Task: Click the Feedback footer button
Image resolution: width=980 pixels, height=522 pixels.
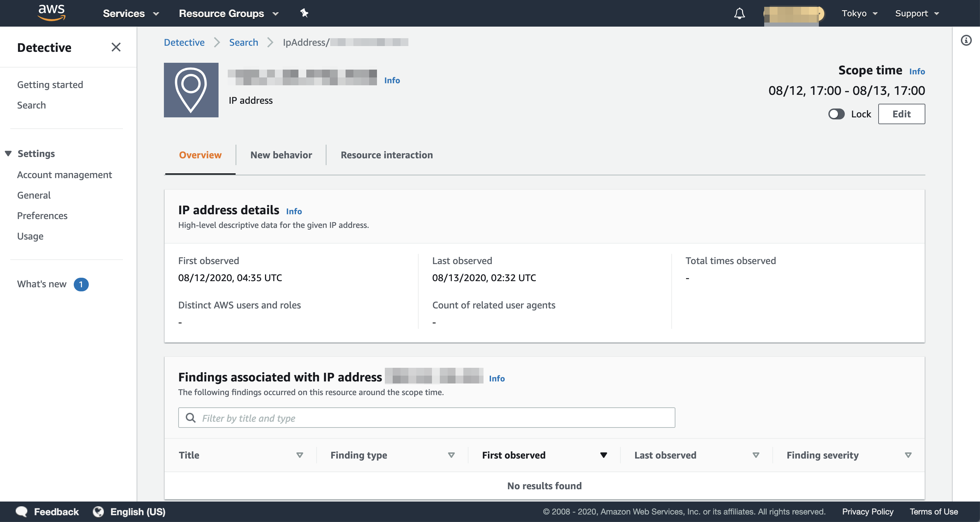Action: (x=47, y=512)
